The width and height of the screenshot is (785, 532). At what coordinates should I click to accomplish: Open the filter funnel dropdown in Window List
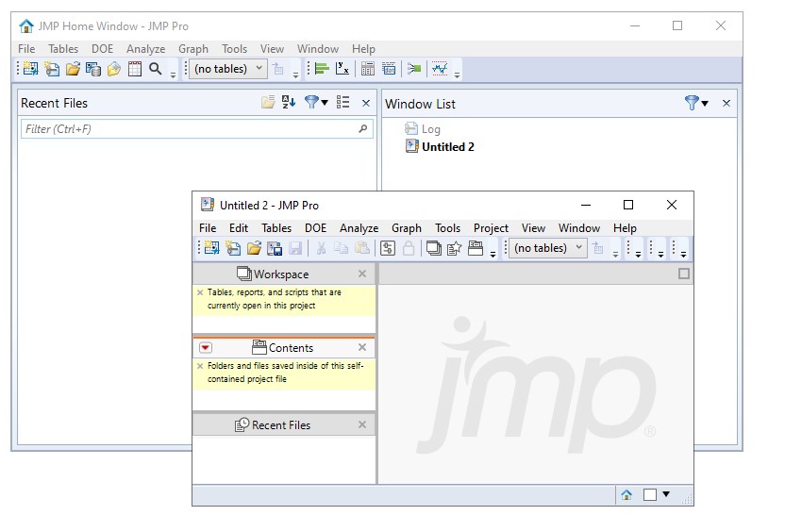point(696,103)
